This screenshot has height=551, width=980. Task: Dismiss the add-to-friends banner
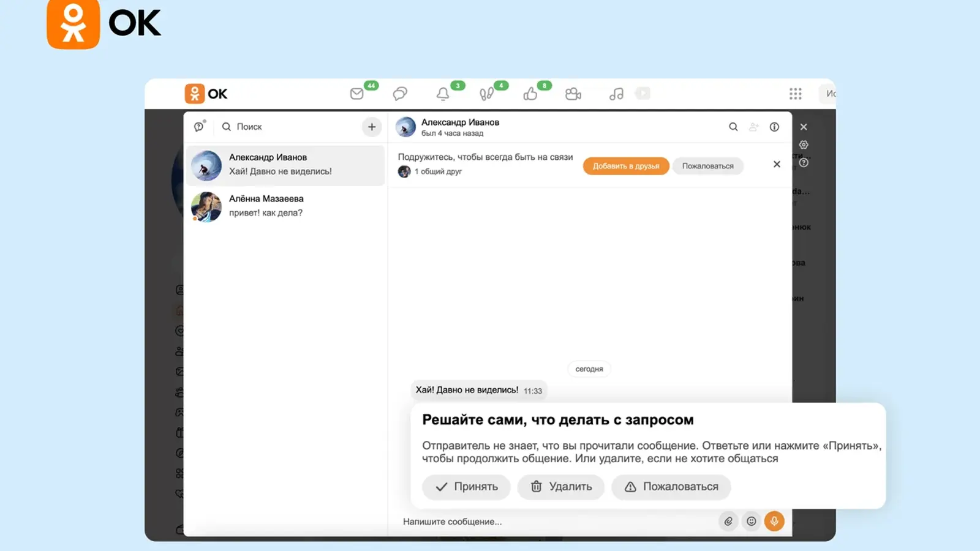(777, 164)
